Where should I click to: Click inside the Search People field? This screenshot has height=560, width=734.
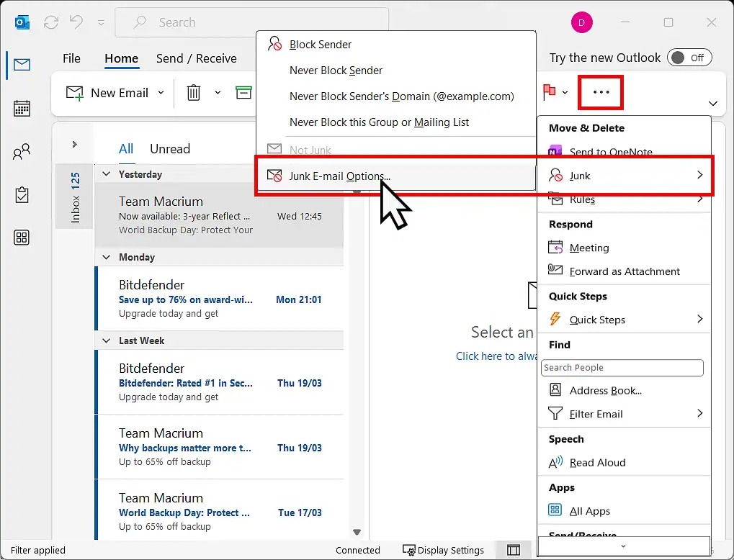(622, 368)
